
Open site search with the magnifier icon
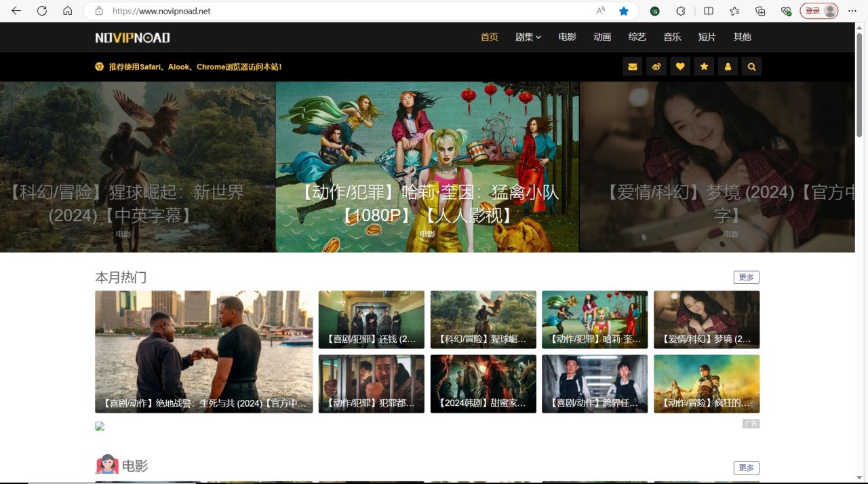tap(751, 67)
